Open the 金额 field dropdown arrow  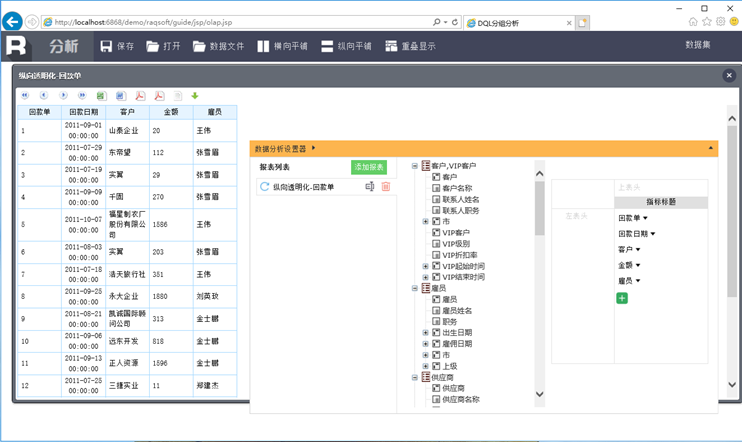coord(638,266)
